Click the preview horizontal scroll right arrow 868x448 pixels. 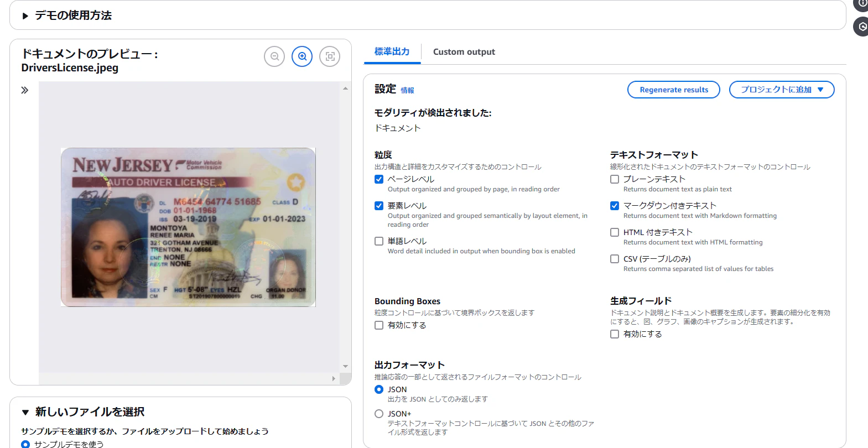[x=334, y=379]
